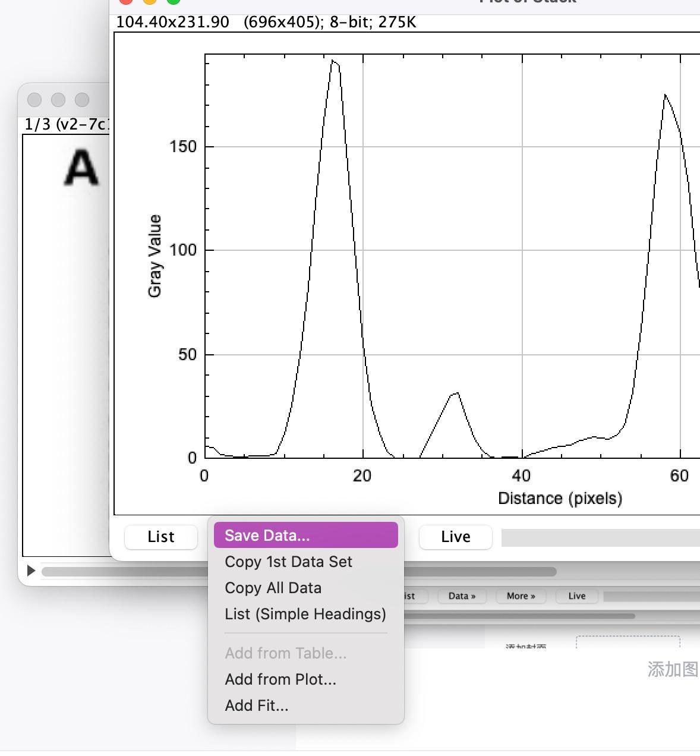Start stack animation with the play icon
Image resolution: width=700 pixels, height=756 pixels.
point(31,571)
